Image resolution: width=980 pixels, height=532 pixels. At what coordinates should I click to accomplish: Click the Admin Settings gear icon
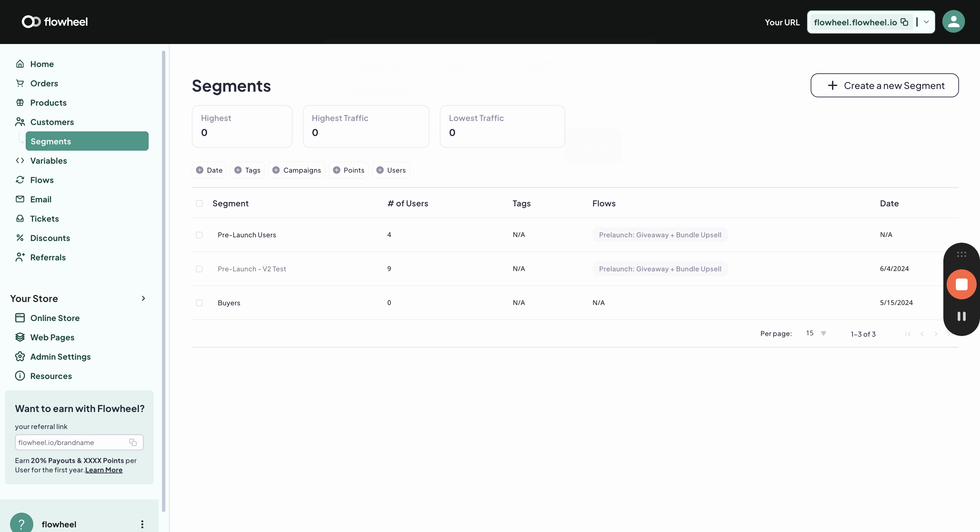(20, 357)
